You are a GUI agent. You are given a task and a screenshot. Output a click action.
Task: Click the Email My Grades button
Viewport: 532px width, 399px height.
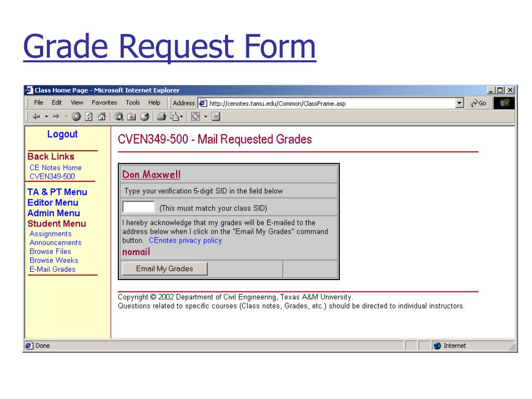[x=165, y=269]
